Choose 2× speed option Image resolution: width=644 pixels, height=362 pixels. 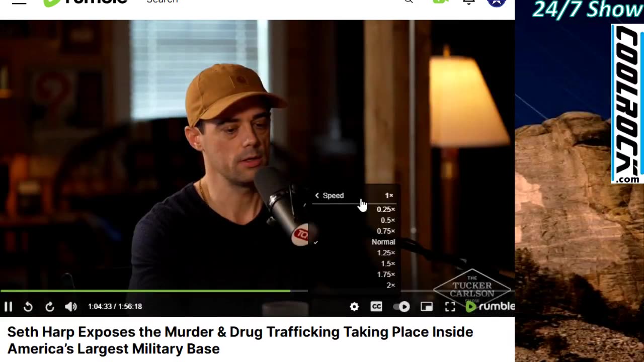coord(390,285)
